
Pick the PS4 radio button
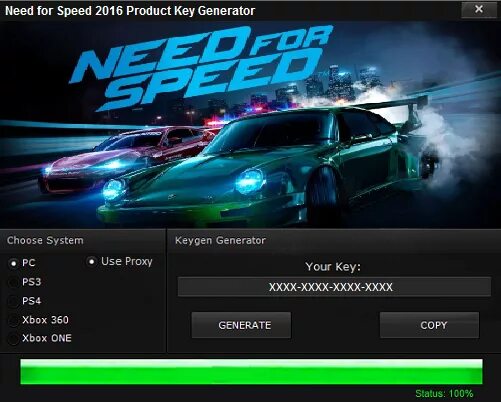coord(13,301)
